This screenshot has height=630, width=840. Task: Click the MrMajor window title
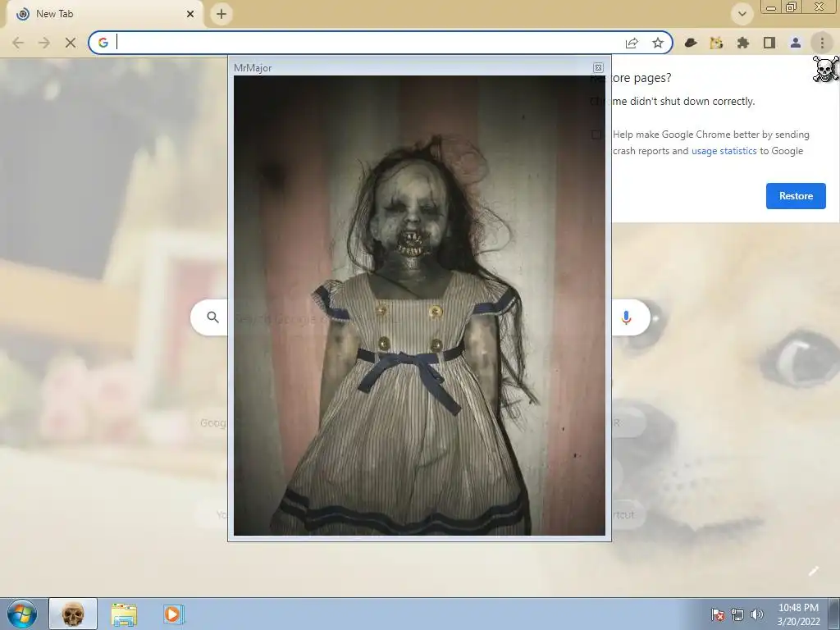click(x=253, y=68)
